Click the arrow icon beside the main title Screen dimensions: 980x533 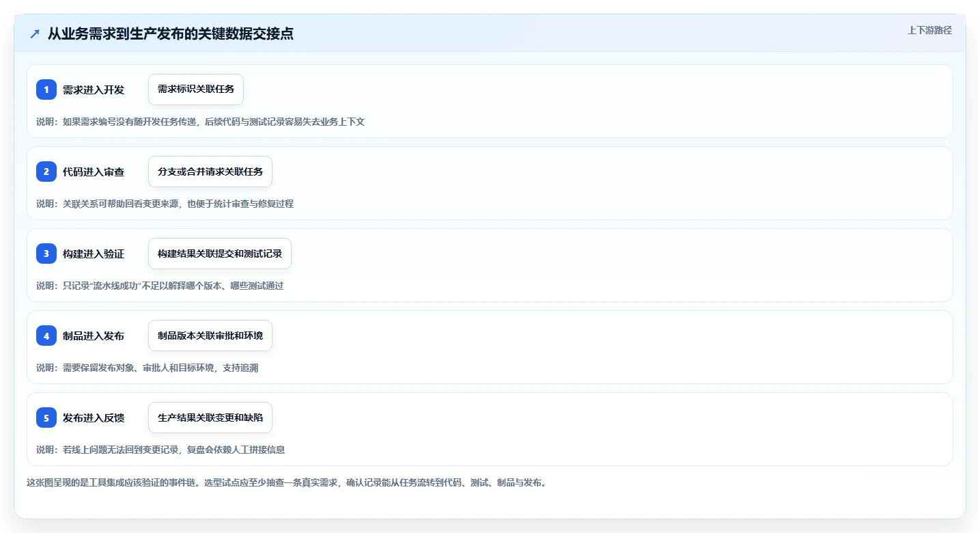point(35,34)
